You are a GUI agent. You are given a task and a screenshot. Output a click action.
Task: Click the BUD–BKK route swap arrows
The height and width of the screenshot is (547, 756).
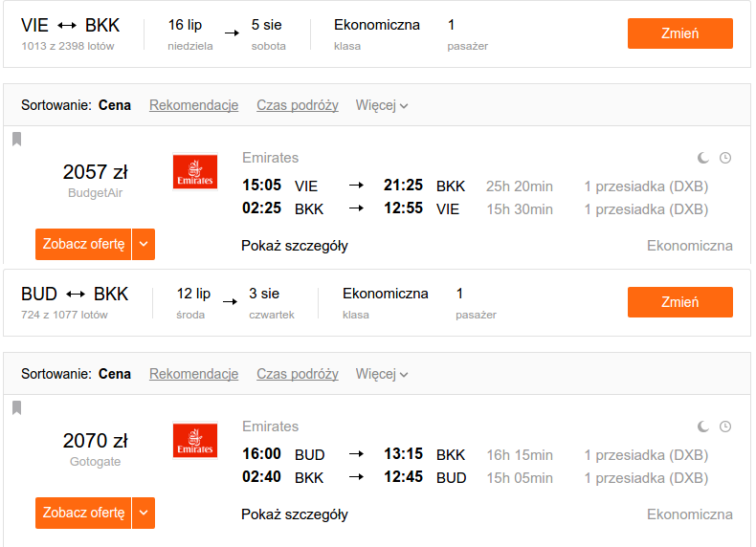(x=76, y=294)
